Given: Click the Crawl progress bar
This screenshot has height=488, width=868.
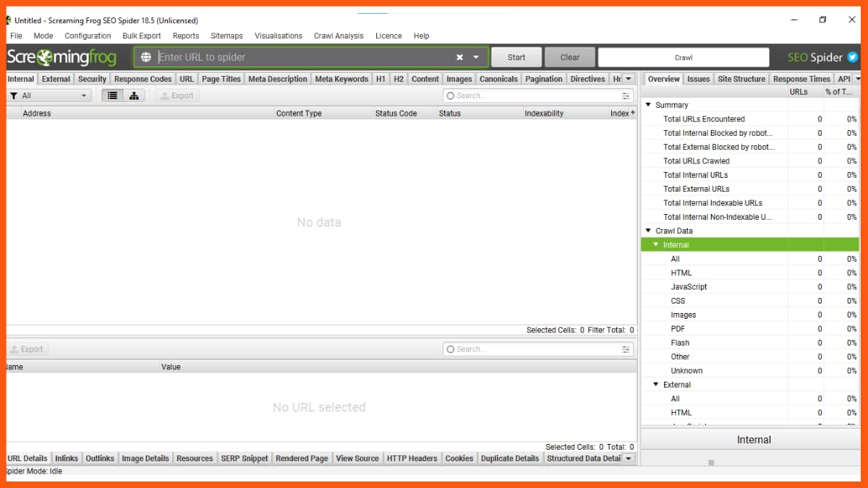Looking at the screenshot, I should [684, 57].
